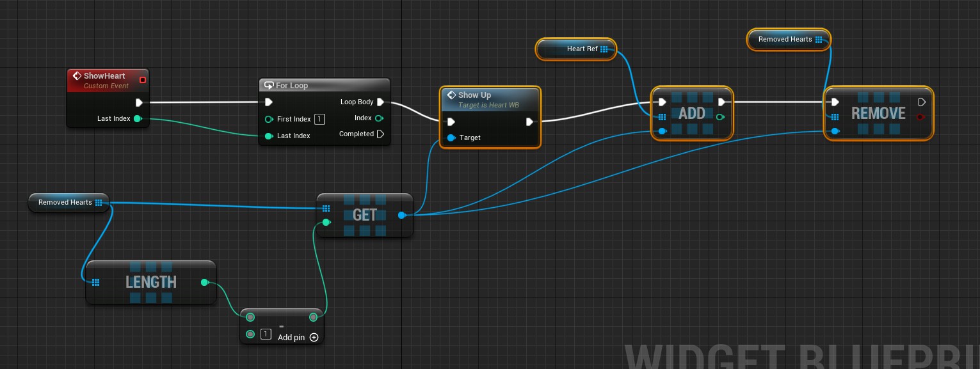
Task: Select the ADD array node
Action: (x=691, y=114)
